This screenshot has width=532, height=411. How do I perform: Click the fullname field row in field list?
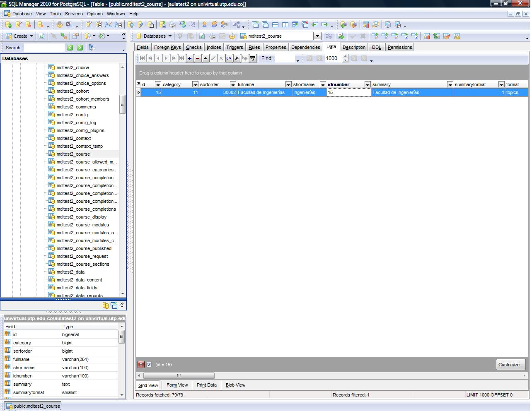61,359
